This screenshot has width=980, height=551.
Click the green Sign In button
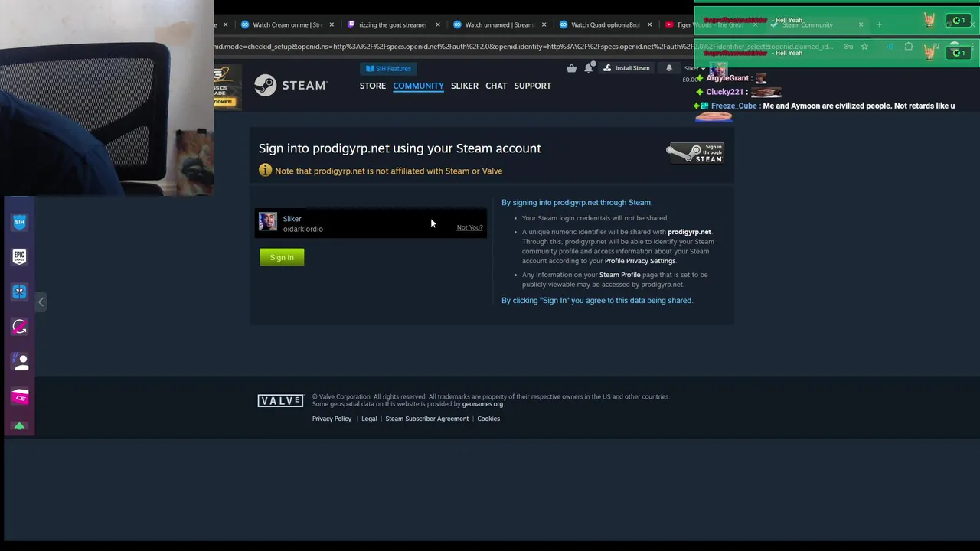coord(282,257)
